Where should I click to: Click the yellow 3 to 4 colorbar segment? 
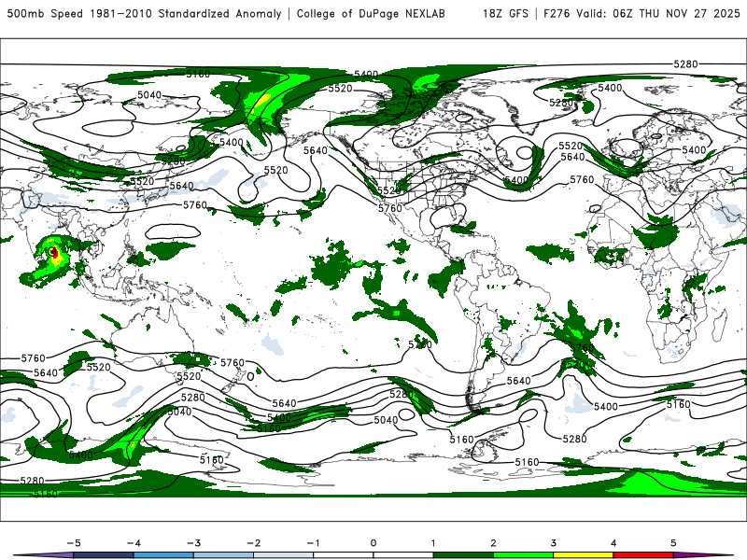583,555
